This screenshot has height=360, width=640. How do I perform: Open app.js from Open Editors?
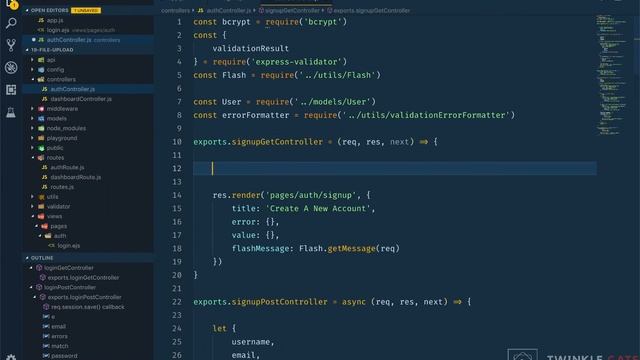tap(55, 20)
